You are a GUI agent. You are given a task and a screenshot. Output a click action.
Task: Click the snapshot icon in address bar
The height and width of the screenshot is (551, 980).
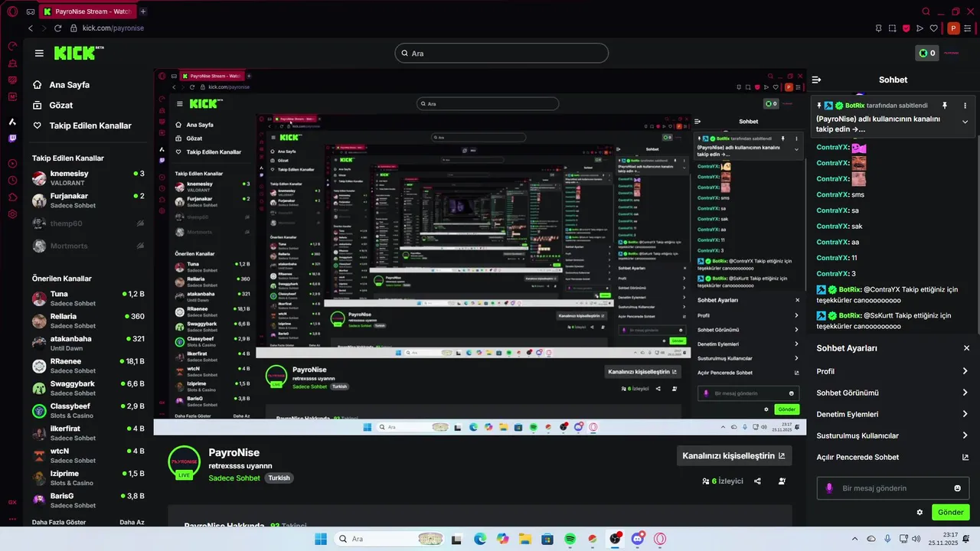892,28
